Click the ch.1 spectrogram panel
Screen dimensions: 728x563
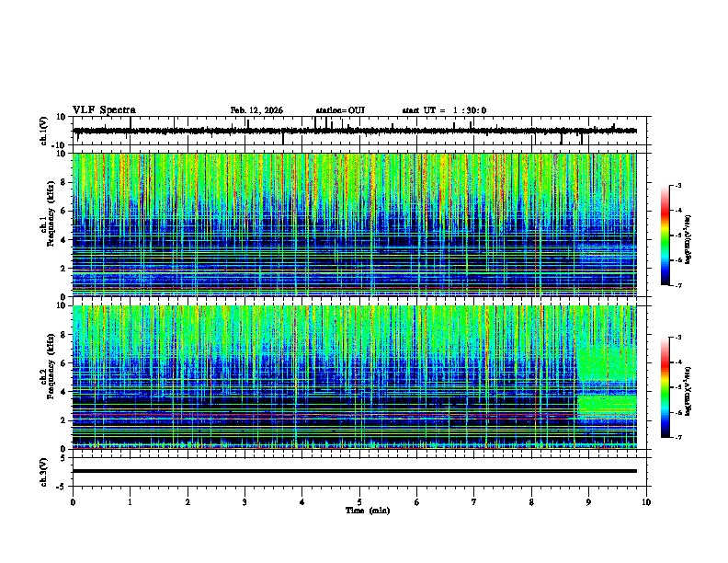355,224
